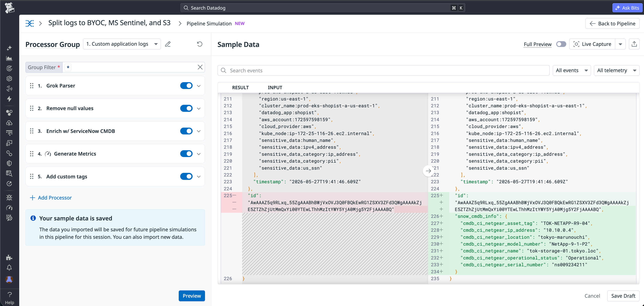Viewport: 644px width, 306px height.
Task: Click Cancel
Action: point(592,296)
